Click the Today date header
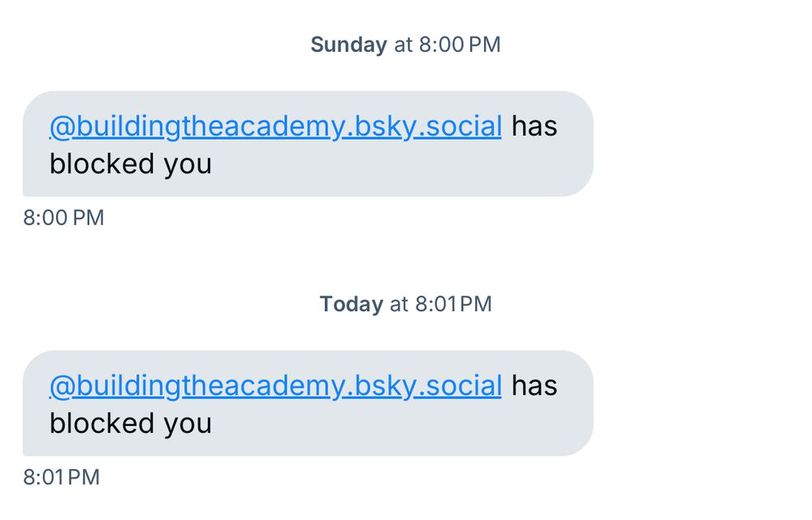This screenshot has width=812, height=520. pyautogui.click(x=352, y=304)
